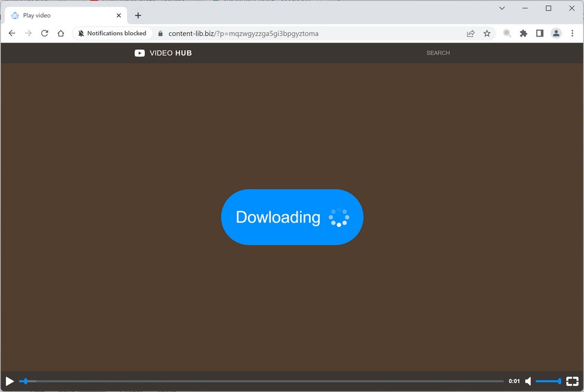Viewport: 584px width, 392px height.
Task: Open Chrome's three-dot menu
Action: click(x=573, y=34)
